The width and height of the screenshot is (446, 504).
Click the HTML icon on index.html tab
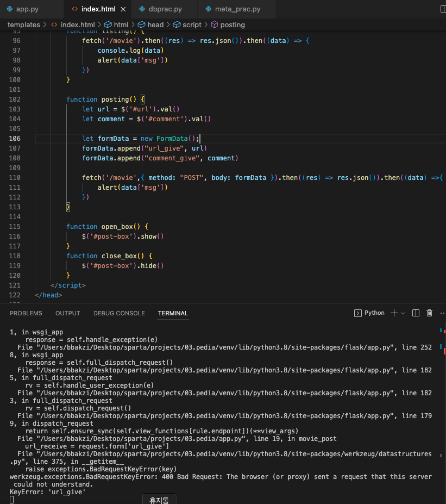(x=75, y=9)
